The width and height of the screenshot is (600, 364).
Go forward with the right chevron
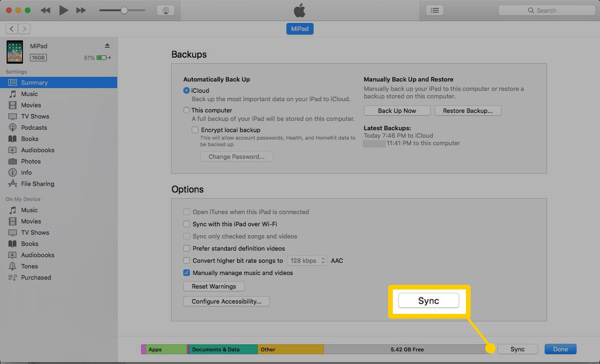pyautogui.click(x=24, y=29)
